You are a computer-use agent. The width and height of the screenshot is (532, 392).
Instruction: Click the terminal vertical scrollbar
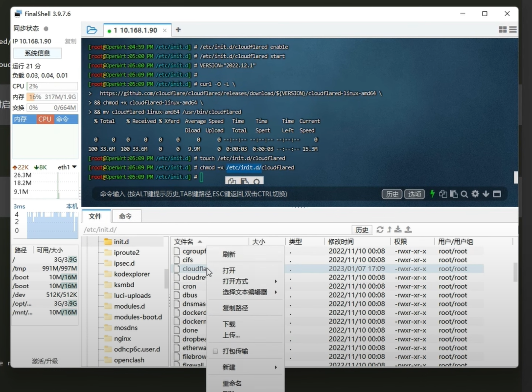515,177
